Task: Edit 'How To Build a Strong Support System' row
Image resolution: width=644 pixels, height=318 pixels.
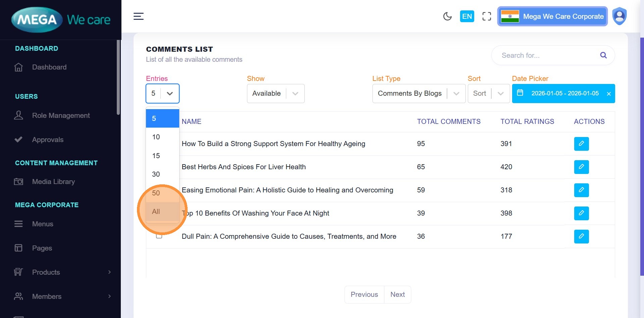Action: (581, 144)
